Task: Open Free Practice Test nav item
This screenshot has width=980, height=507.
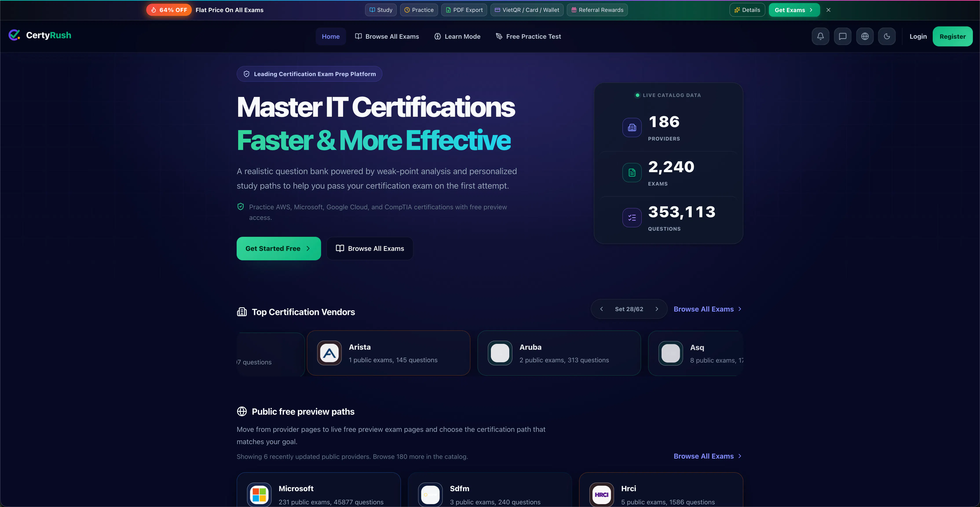Action: tap(528, 36)
